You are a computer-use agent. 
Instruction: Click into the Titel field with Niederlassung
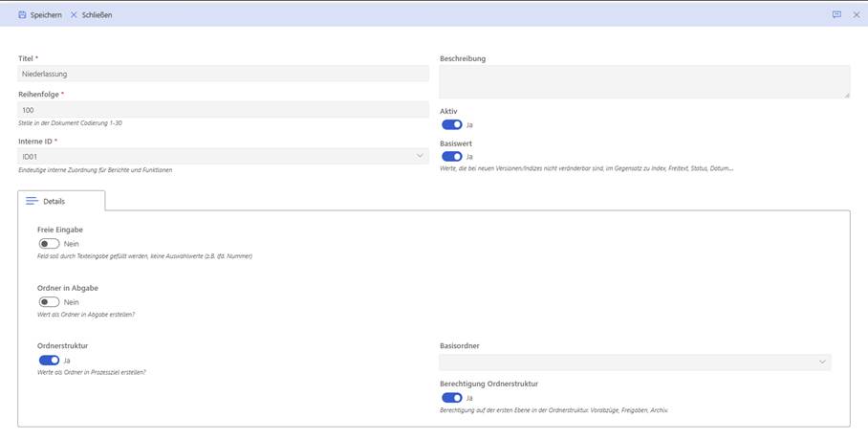pos(223,74)
